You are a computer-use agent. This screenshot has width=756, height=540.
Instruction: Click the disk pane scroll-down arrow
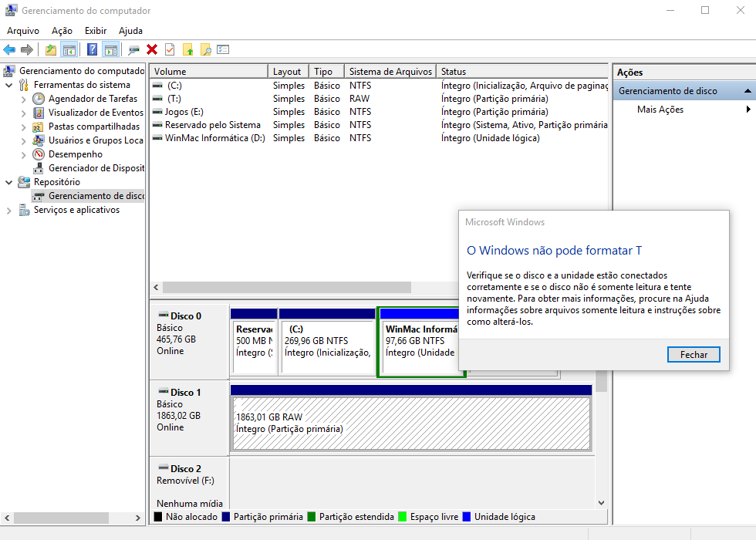601,503
